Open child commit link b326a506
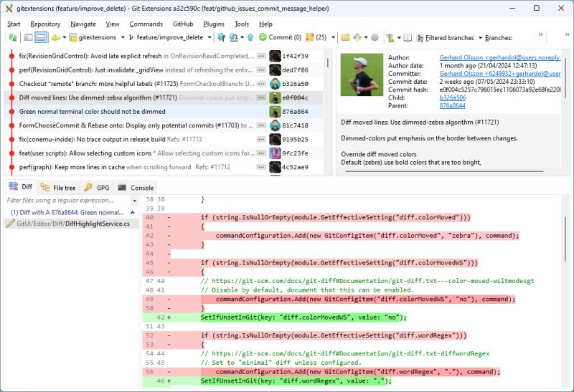This screenshot has height=392, width=574. pos(453,97)
